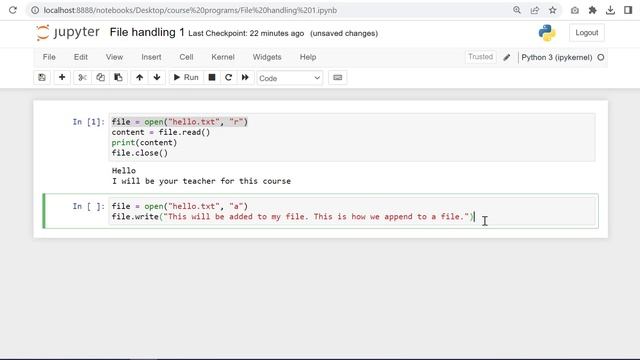Interrupt the kernel with stop icon

(212, 78)
